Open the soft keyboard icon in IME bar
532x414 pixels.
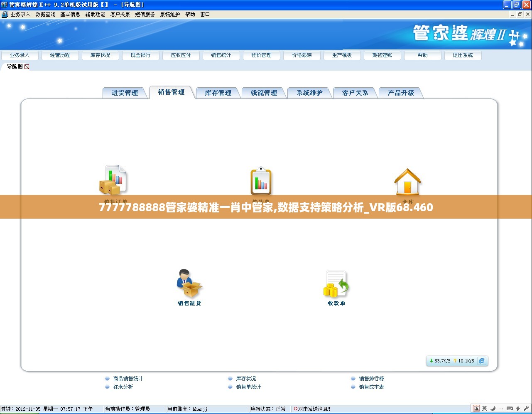(x=510, y=408)
